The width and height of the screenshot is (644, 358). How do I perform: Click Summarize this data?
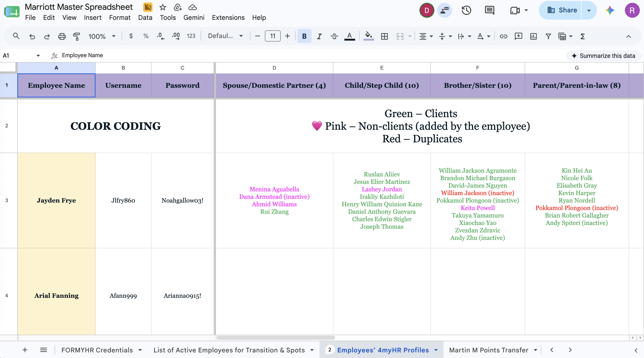coord(603,56)
